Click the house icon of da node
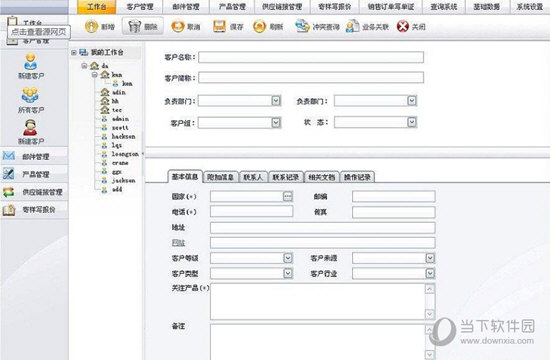 click(94, 66)
